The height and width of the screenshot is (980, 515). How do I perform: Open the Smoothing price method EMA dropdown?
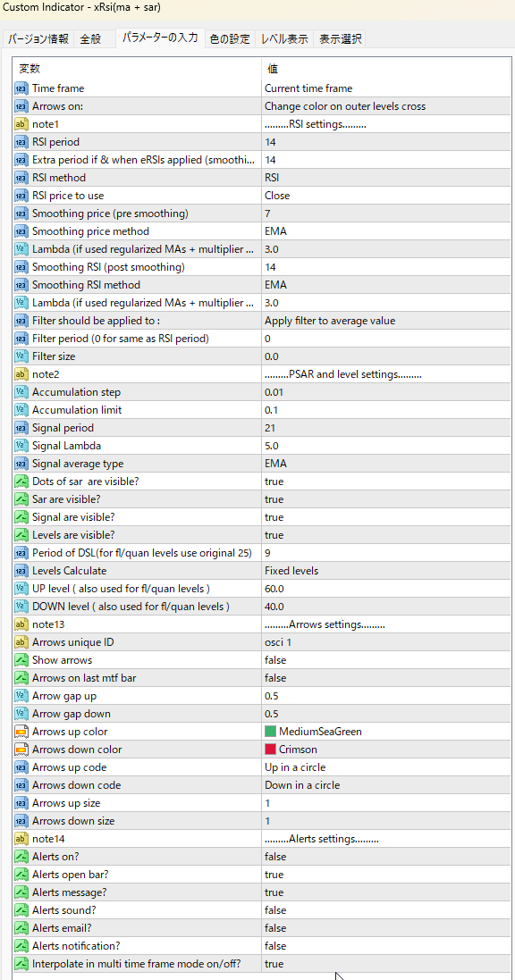pos(385,231)
